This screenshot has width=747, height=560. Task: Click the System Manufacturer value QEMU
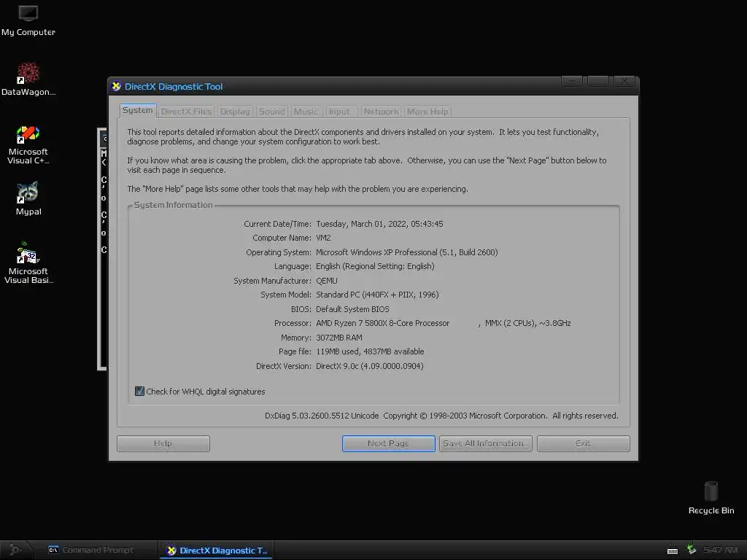(327, 281)
